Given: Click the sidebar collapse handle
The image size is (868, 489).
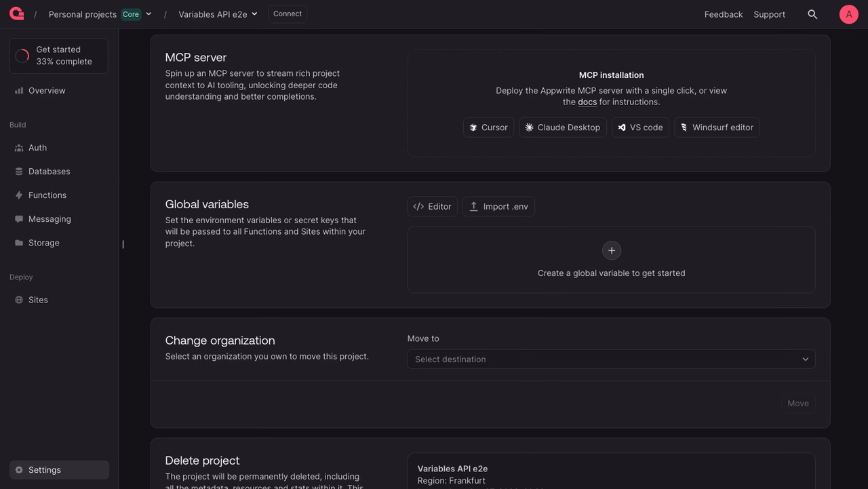Looking at the screenshot, I should (123, 244).
